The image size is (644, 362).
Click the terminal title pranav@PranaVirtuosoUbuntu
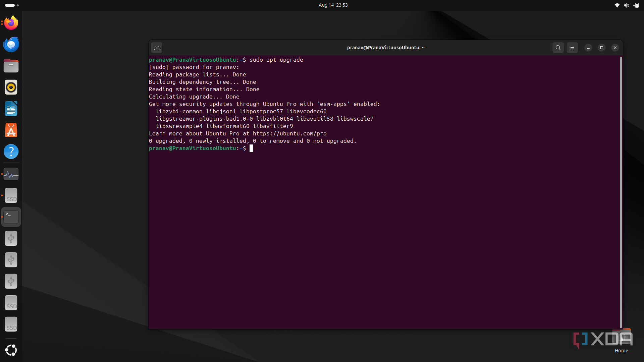(386, 48)
